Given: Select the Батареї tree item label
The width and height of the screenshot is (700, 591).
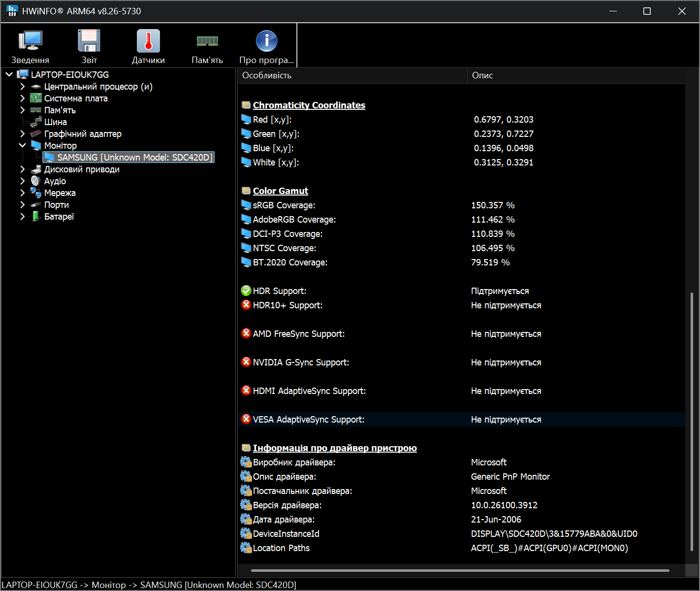Looking at the screenshot, I should coord(59,216).
